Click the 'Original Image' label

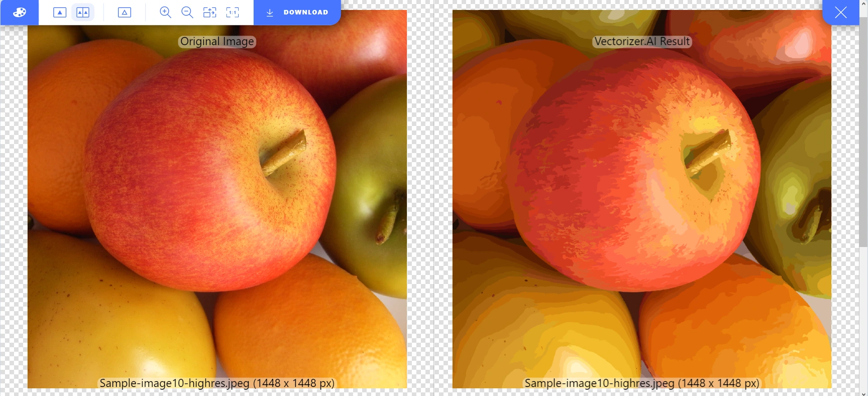[x=217, y=42]
